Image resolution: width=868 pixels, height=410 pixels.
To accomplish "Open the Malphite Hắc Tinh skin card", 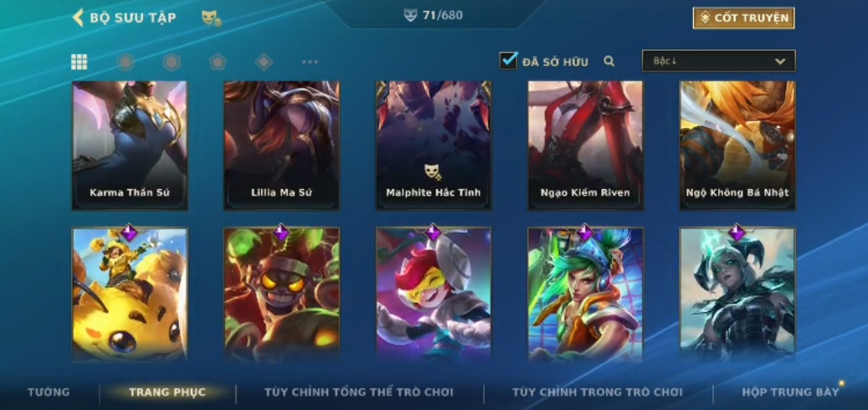I will [x=434, y=146].
